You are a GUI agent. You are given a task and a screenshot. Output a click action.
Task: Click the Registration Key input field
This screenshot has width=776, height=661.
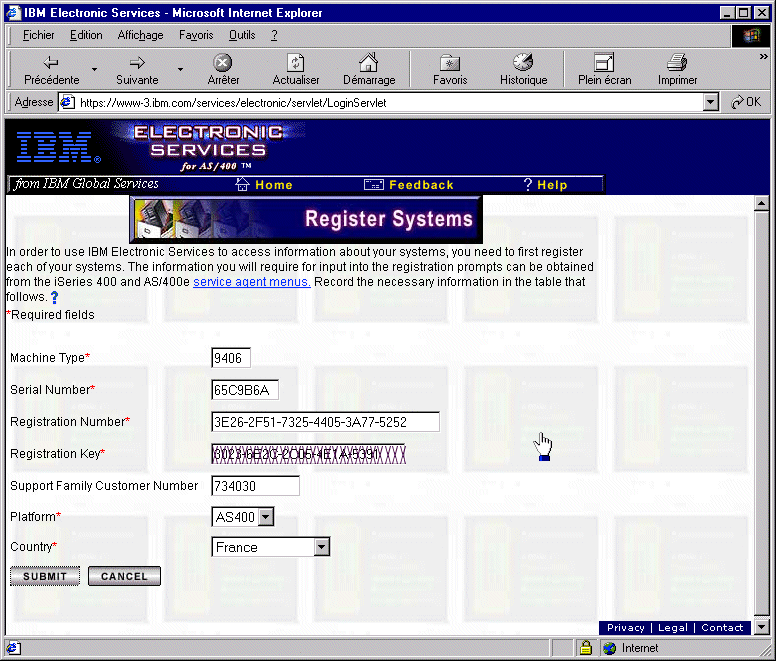(308, 454)
